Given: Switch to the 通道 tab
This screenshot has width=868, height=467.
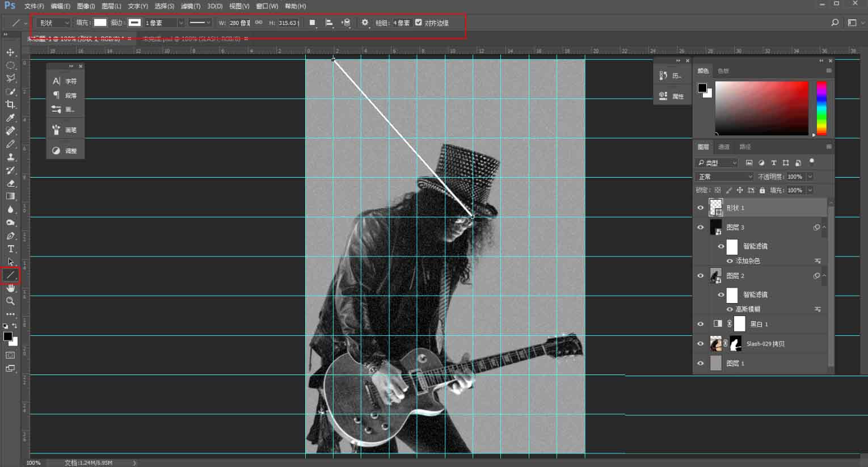Looking at the screenshot, I should pyautogui.click(x=724, y=147).
